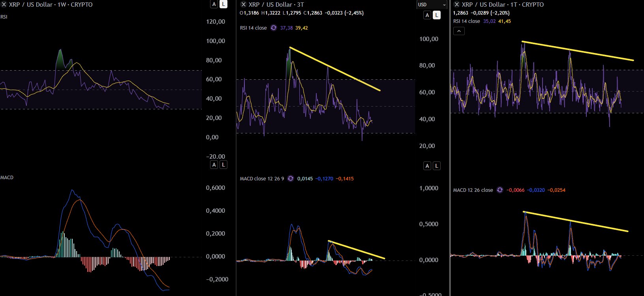Enable auto scale A on 1W MACD pane

click(x=214, y=165)
